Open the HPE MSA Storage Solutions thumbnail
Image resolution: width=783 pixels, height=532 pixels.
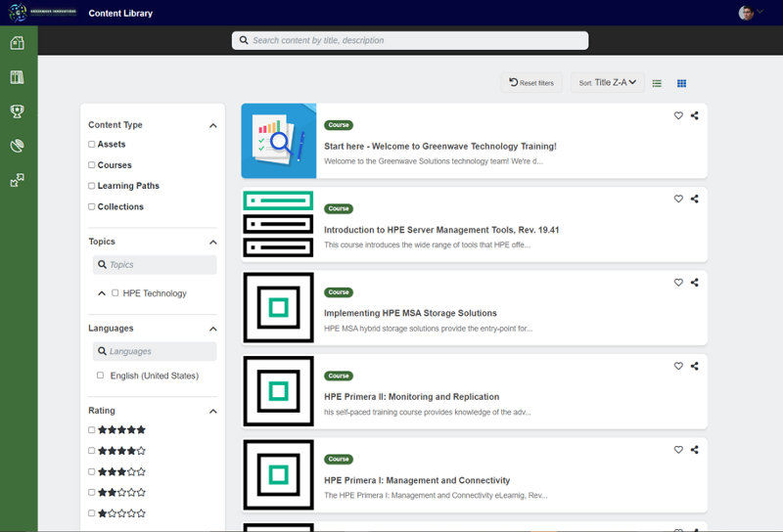pos(278,307)
